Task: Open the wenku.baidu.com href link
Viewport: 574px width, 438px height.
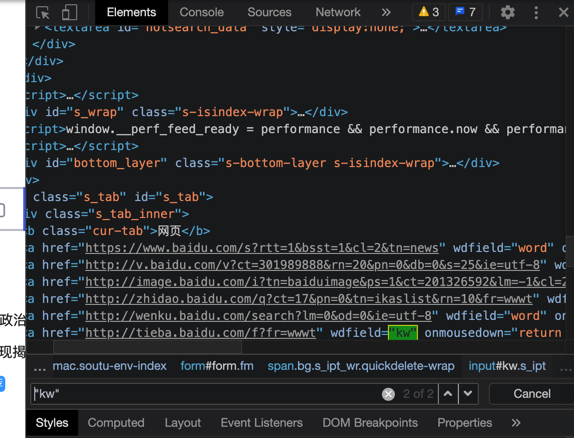Action: click(258, 316)
